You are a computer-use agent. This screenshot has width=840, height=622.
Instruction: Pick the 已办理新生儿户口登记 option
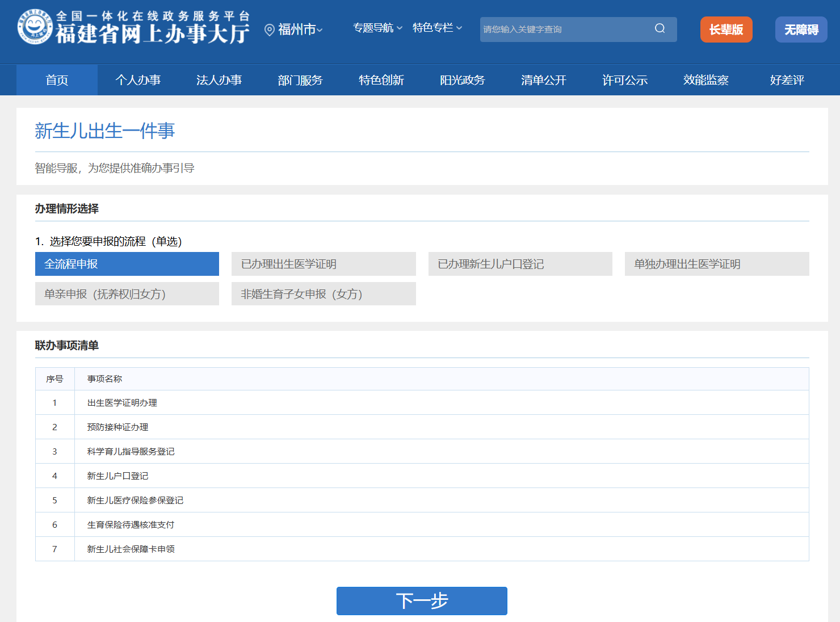(520, 264)
